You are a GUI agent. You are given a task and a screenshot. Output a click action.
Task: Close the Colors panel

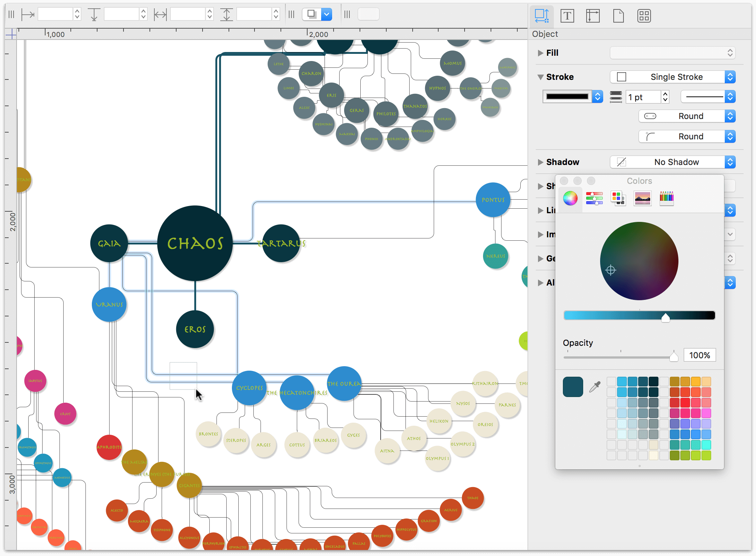[564, 181]
